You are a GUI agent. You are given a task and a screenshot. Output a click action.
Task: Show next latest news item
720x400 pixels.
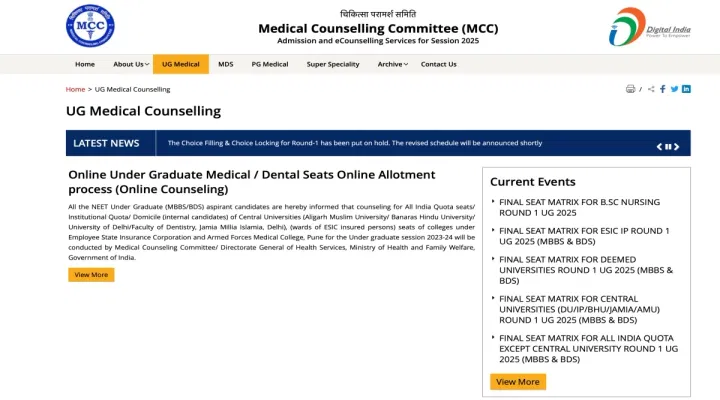coord(677,147)
